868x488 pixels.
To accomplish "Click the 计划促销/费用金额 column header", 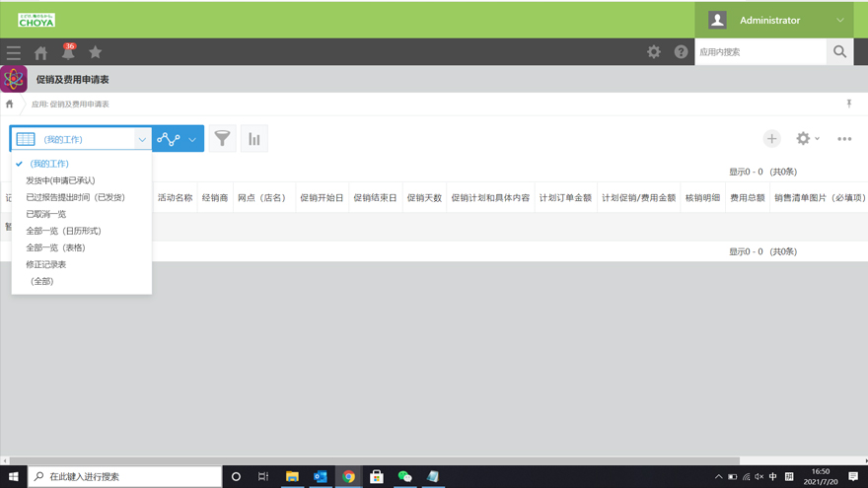I will (638, 197).
